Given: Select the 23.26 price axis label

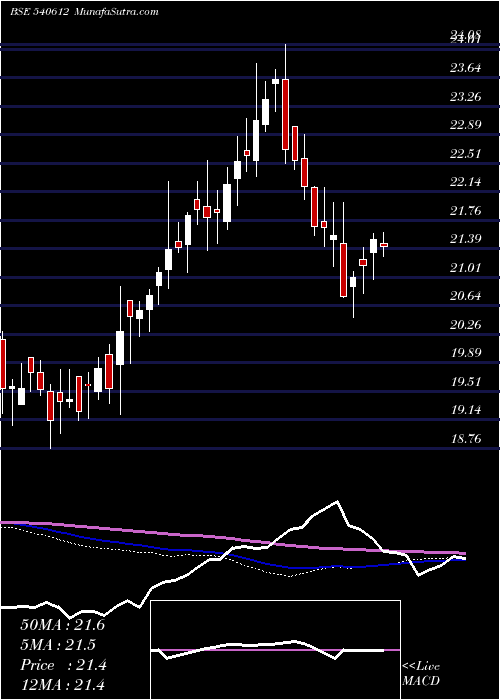Looking at the screenshot, I should 466,96.
